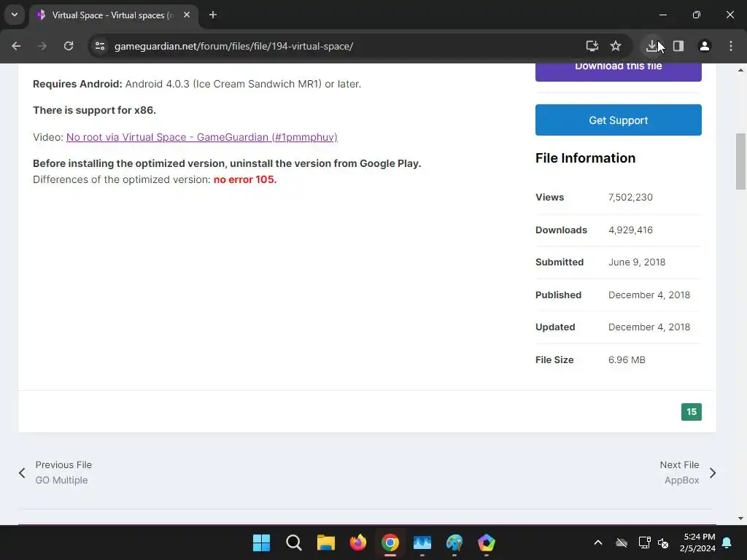This screenshot has height=560, width=747.
Task: Click the page vertical scrollbar thumb
Action: pos(740,161)
